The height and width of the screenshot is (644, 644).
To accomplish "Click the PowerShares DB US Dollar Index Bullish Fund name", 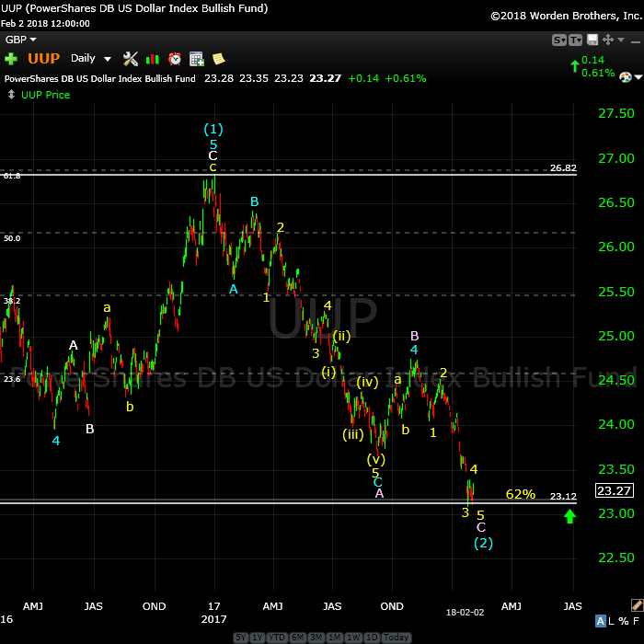I will (x=99, y=78).
